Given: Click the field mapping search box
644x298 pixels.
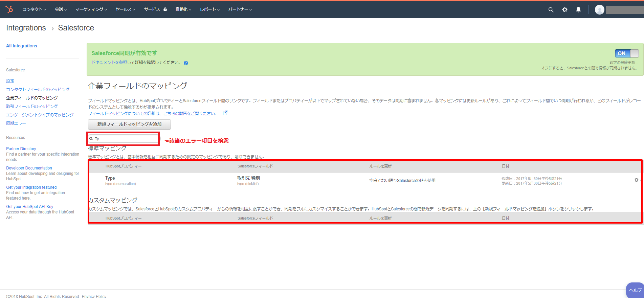Looking at the screenshot, I should (x=125, y=139).
